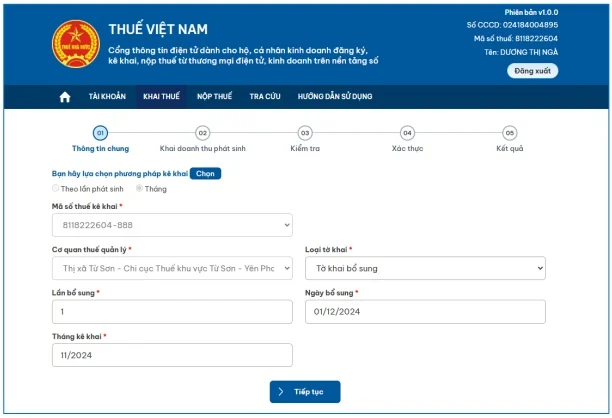
Task: Open the 'Mã số thuế kê khai' dropdown
Action: [172, 225]
